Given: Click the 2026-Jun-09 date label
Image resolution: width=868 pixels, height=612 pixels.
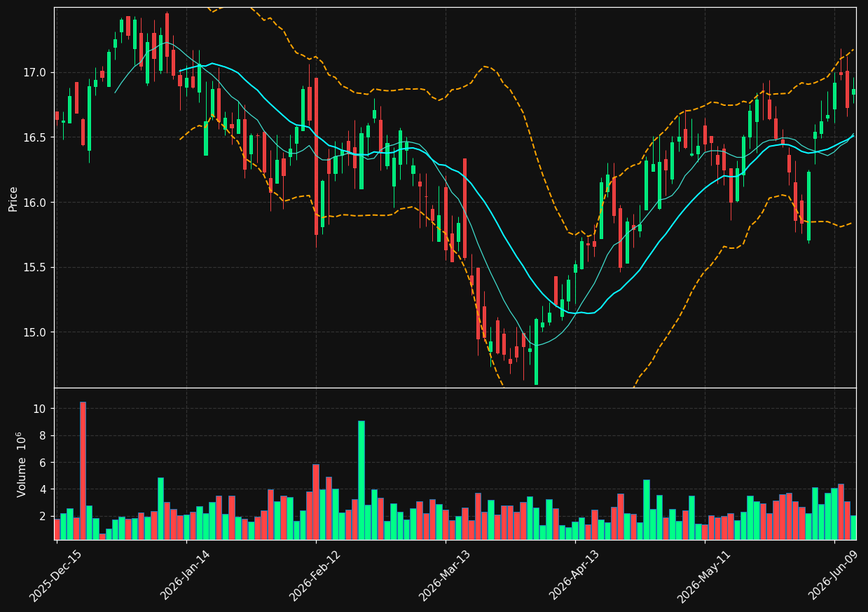Looking at the screenshot, I should [x=834, y=576].
